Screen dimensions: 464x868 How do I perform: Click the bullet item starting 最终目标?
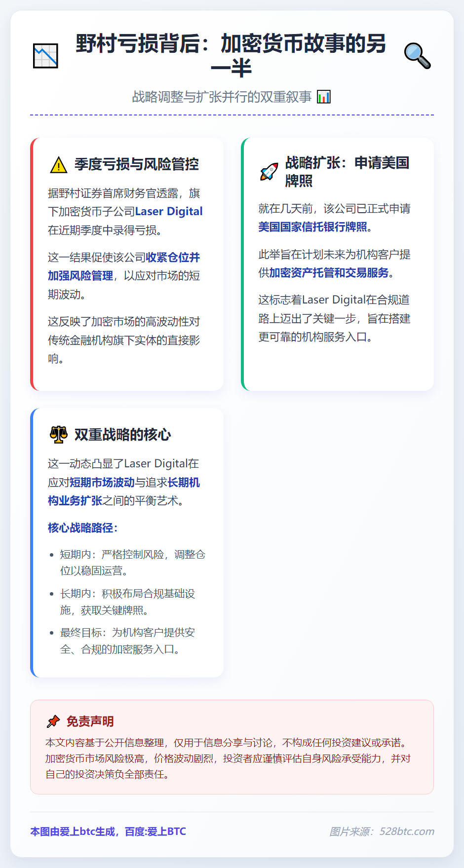128,641
